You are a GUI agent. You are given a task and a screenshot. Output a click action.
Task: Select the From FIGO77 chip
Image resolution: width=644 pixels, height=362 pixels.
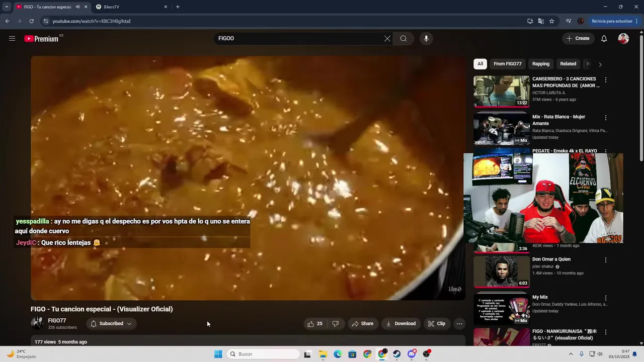[x=508, y=64]
